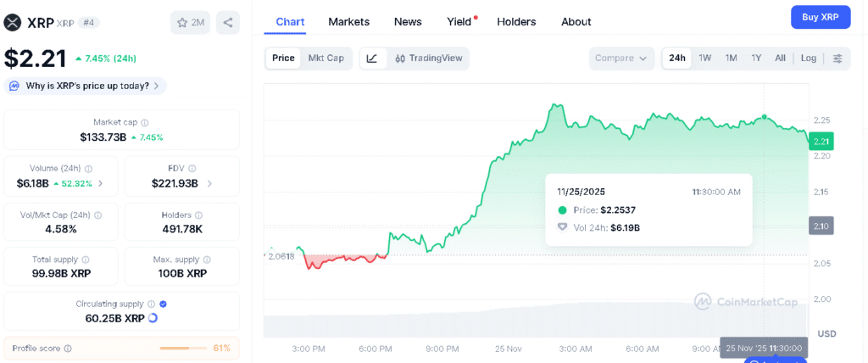Open the Chart tab

(x=290, y=22)
